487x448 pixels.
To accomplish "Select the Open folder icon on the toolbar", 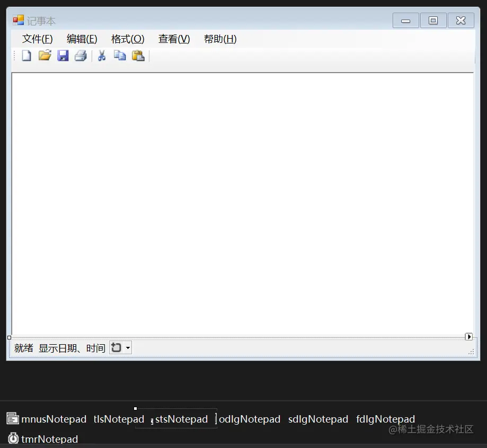I will tap(45, 55).
